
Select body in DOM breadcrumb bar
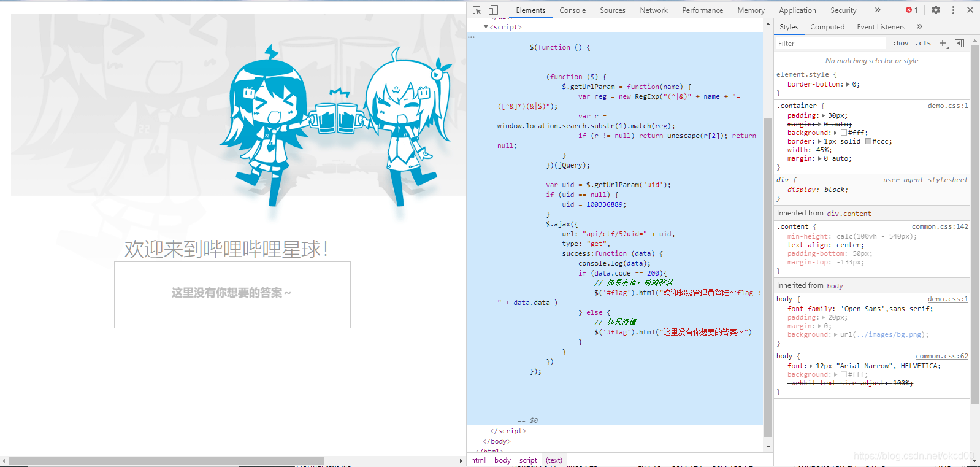502,460
